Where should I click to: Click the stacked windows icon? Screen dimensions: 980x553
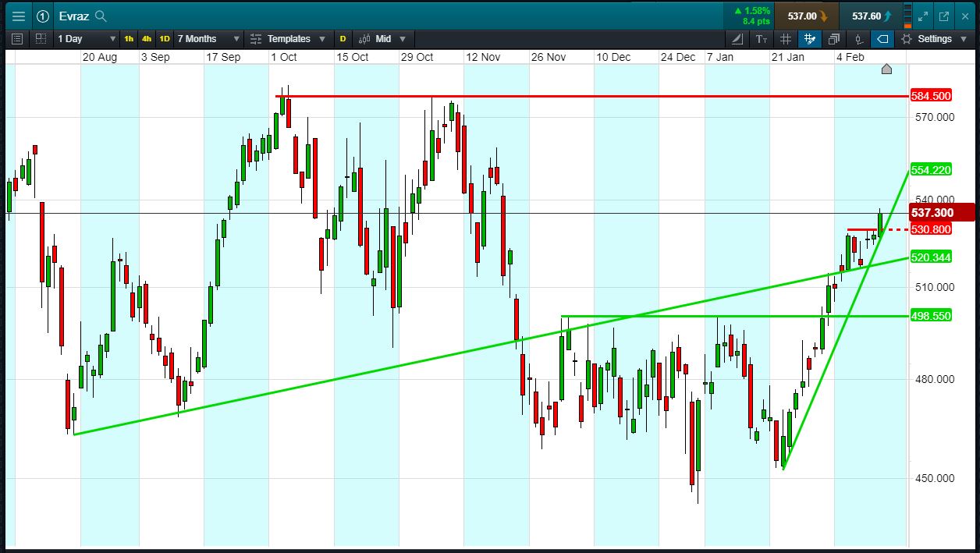834,38
